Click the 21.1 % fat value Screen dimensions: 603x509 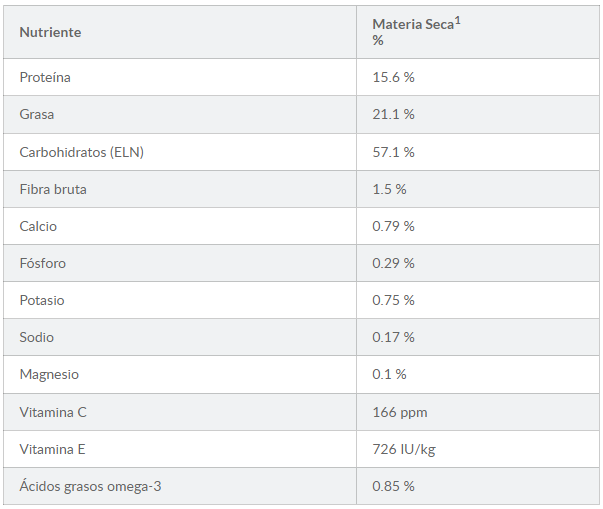[x=393, y=114]
